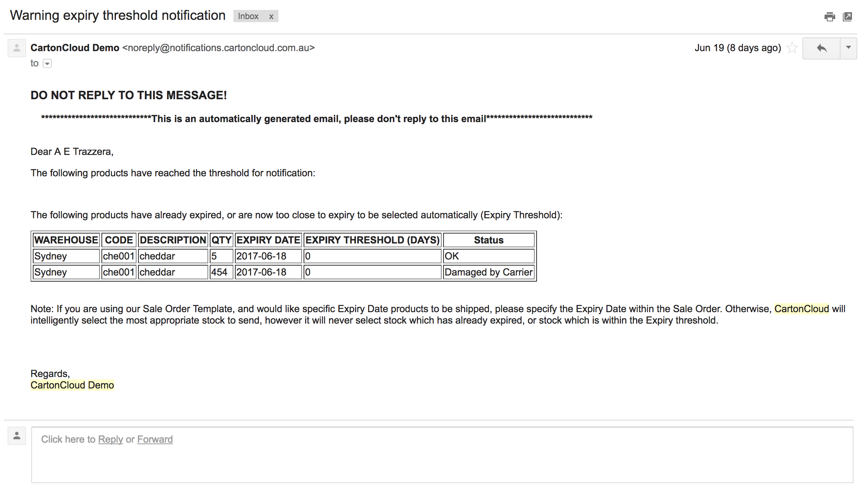This screenshot has width=868, height=490.
Task: Click the reply arrow button
Action: [x=821, y=48]
